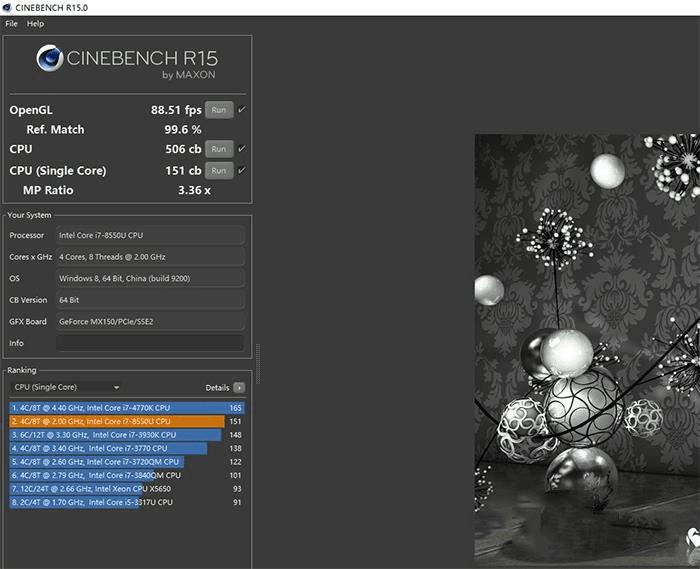This screenshot has height=569, width=700.
Task: Open the CPU (Single Core) ranking dropdown
Action: tap(67, 387)
